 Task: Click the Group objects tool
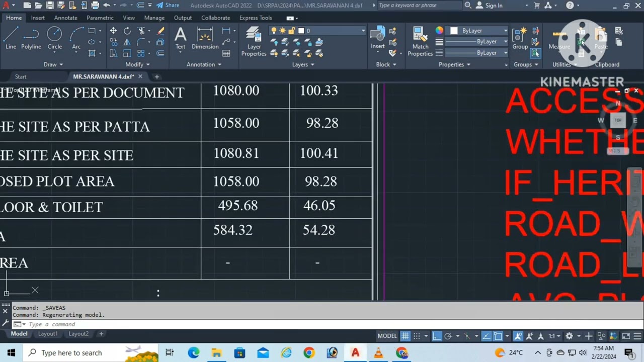(520, 38)
